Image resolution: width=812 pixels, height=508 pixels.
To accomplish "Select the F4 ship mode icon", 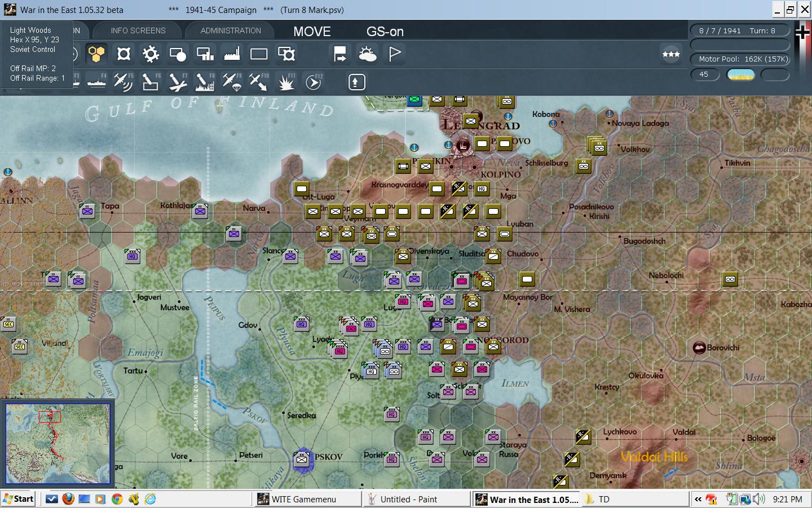I will coord(96,82).
